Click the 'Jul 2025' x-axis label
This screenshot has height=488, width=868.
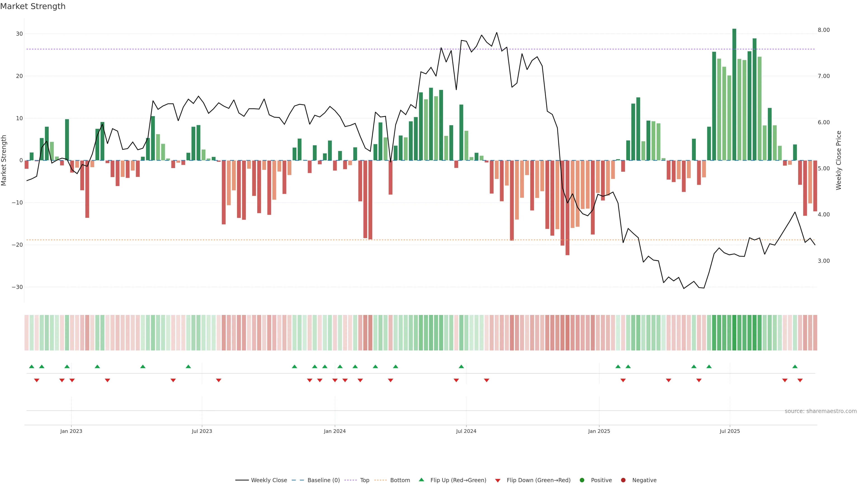coord(729,431)
